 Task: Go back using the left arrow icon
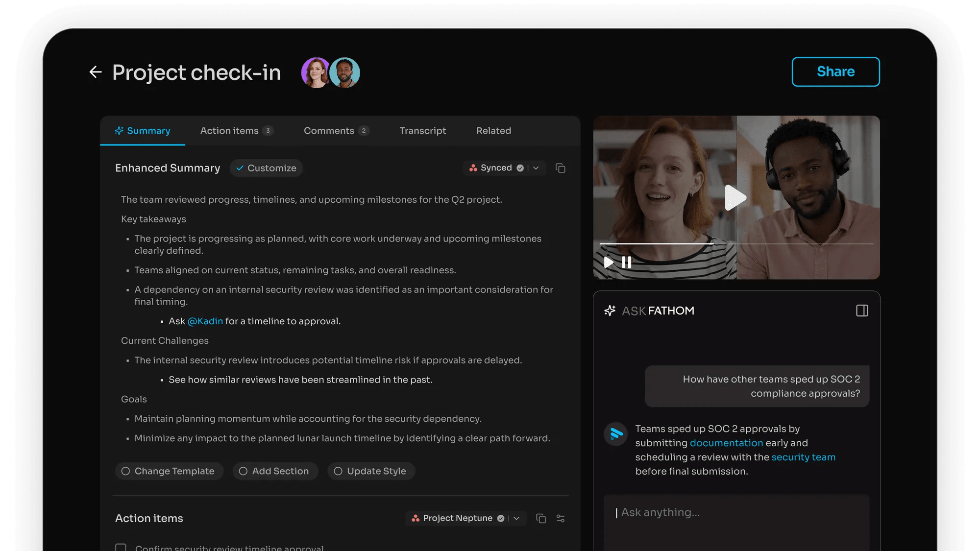coord(96,72)
